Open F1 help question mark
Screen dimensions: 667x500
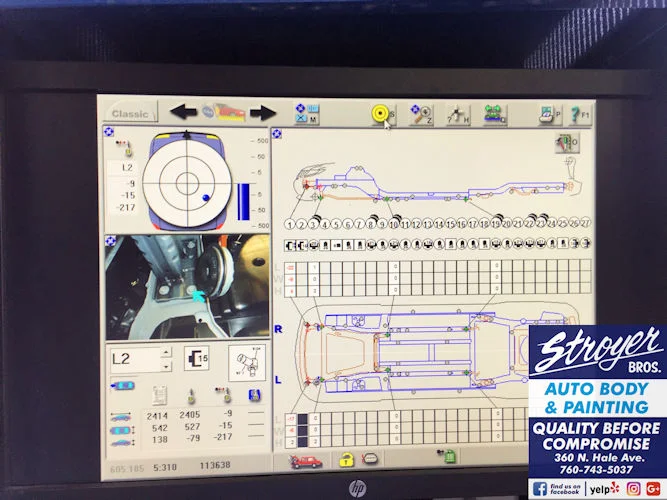click(x=580, y=115)
